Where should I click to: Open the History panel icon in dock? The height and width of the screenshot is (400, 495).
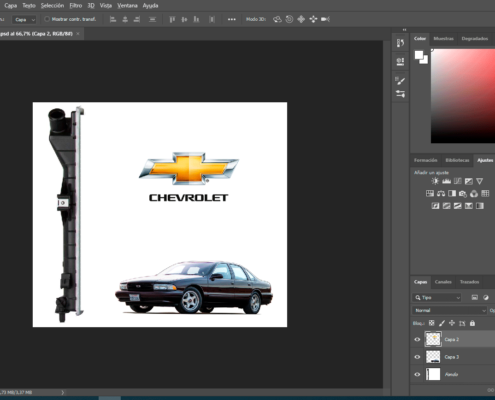[x=400, y=43]
